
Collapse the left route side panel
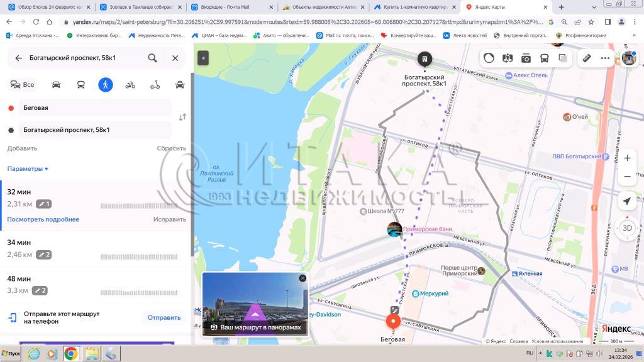click(203, 58)
